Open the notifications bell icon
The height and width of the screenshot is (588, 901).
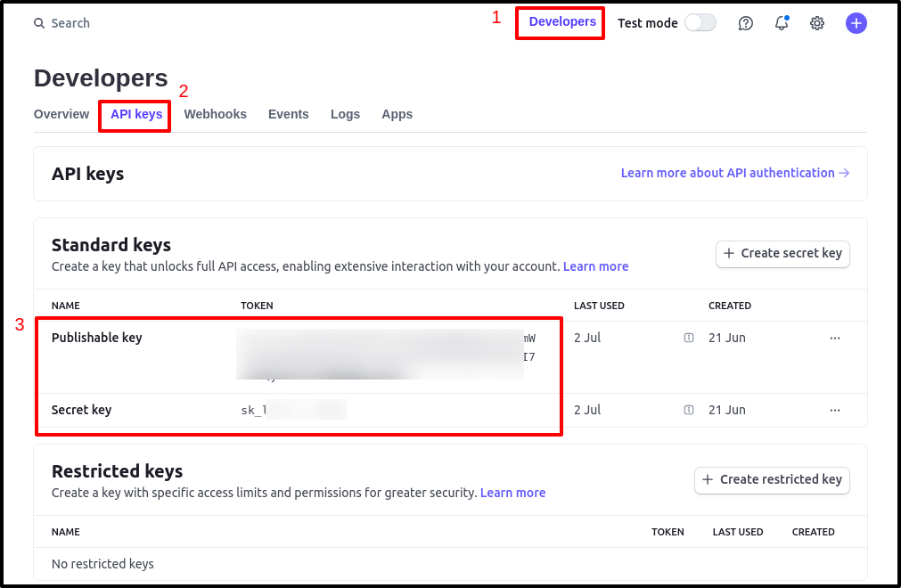coord(782,23)
